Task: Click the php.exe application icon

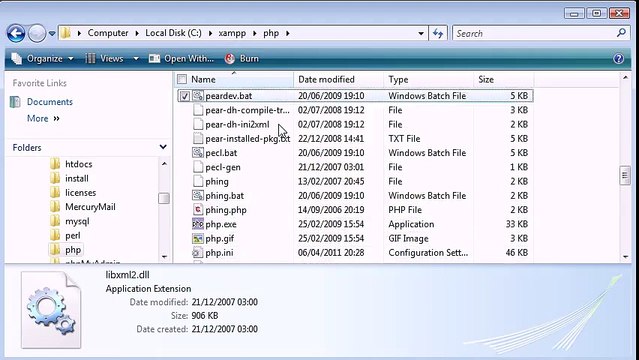Action: pos(198,224)
